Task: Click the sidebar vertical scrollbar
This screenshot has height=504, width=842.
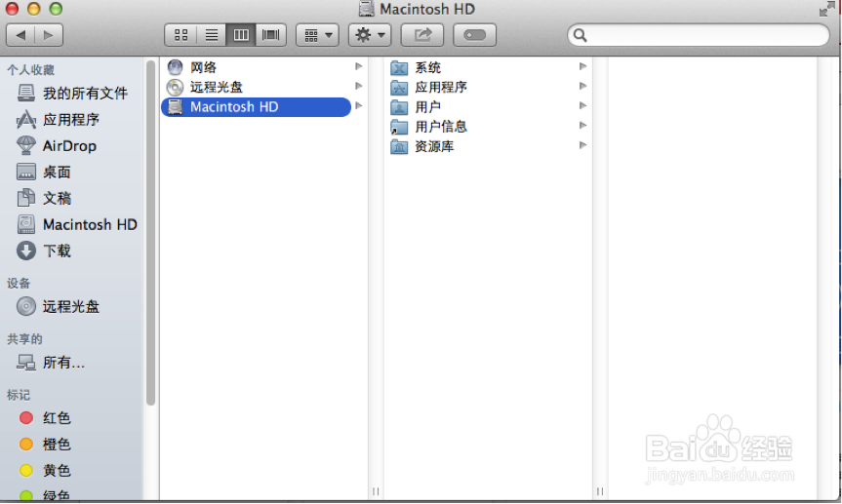Action: click(x=151, y=232)
